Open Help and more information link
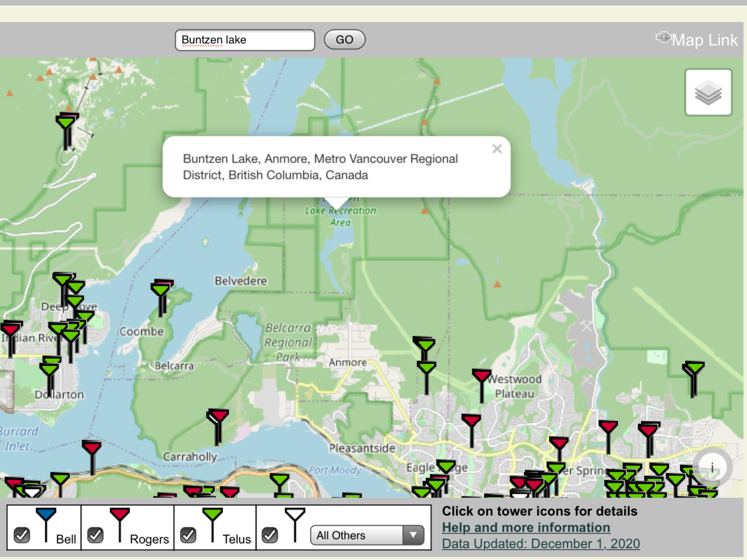747x560 pixels. point(526,527)
